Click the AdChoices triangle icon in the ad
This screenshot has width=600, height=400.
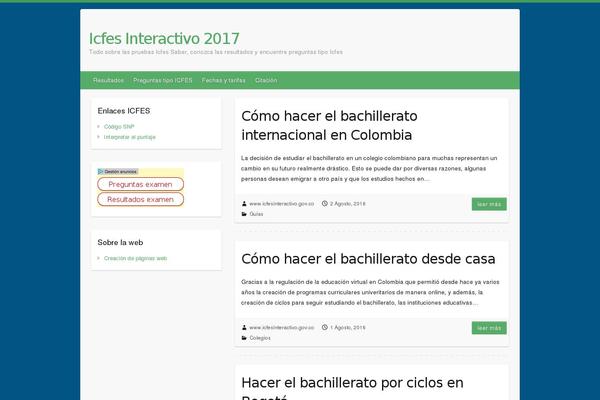101,171
